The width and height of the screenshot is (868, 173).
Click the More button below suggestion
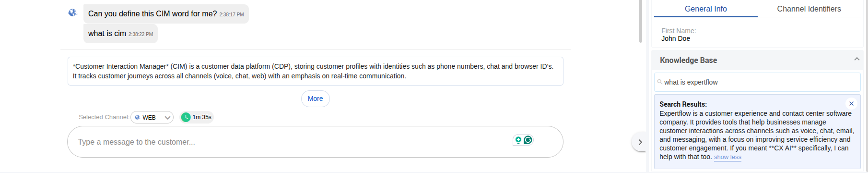click(x=315, y=99)
